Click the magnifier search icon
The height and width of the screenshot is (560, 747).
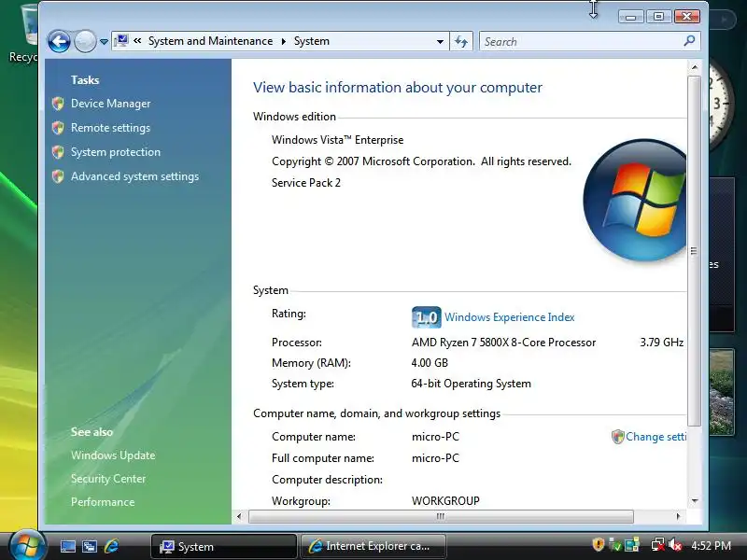(x=689, y=41)
